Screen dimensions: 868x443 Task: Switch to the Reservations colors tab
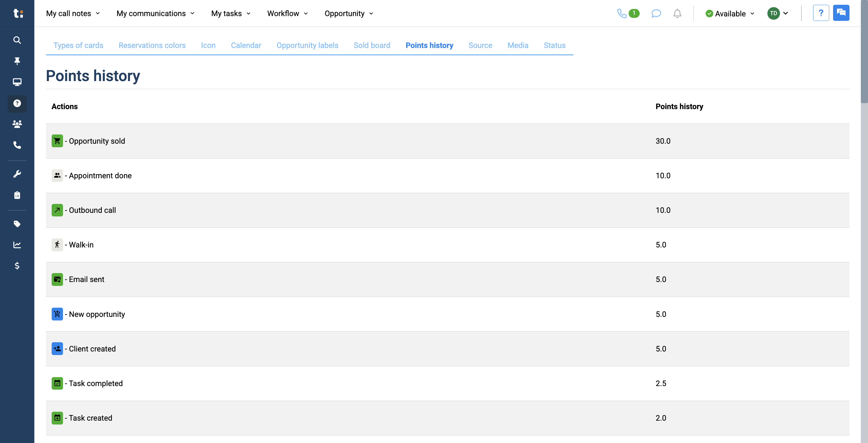(x=152, y=45)
